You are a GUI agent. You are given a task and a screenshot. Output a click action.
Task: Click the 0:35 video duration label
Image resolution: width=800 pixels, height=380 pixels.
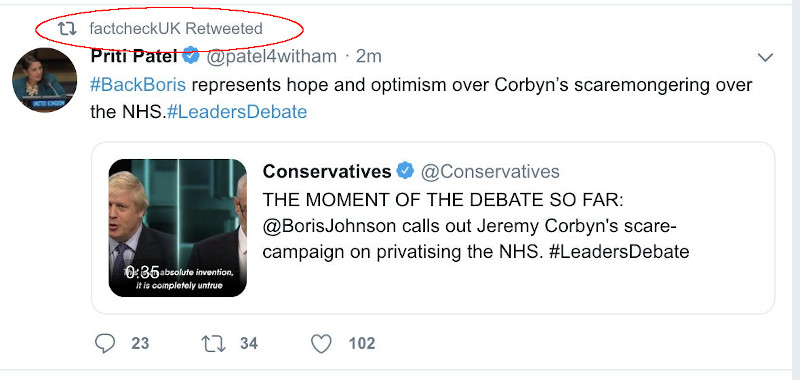(143, 271)
